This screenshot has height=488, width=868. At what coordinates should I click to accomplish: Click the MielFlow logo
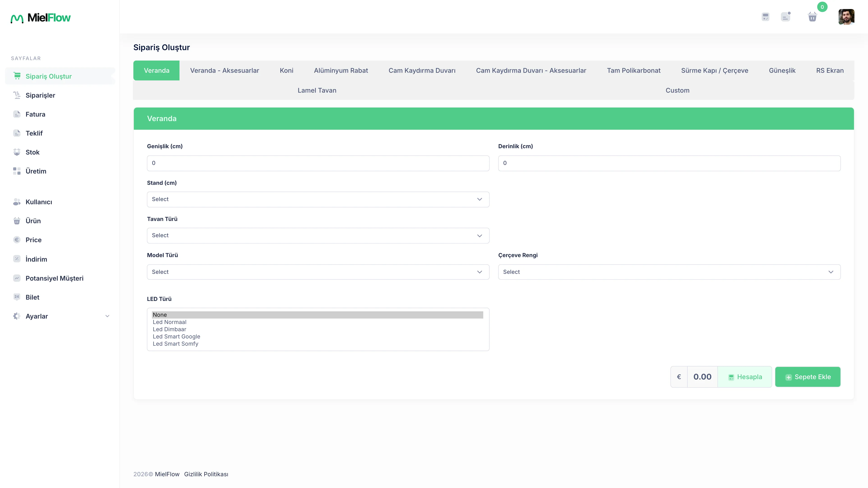point(40,18)
